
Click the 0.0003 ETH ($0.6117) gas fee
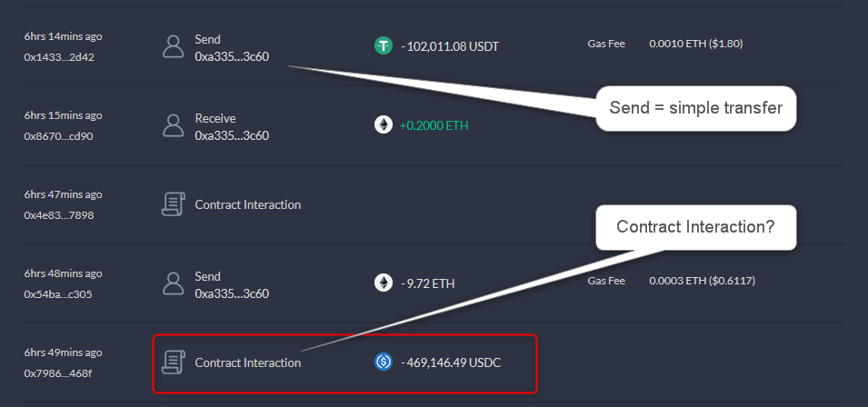click(702, 281)
